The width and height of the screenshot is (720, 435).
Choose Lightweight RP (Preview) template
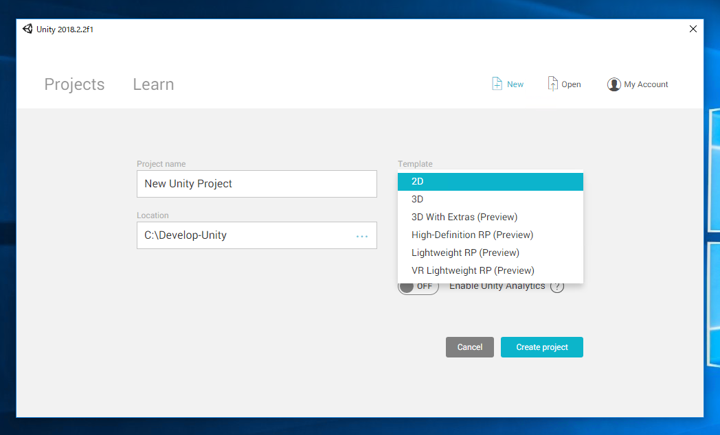(x=490, y=253)
